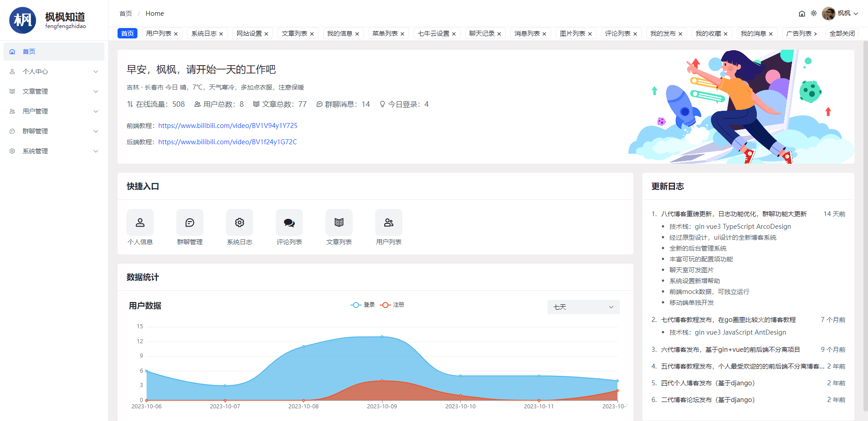The height and width of the screenshot is (421, 868).
Task: Open the 七天 time range dropdown
Action: pyautogui.click(x=583, y=307)
